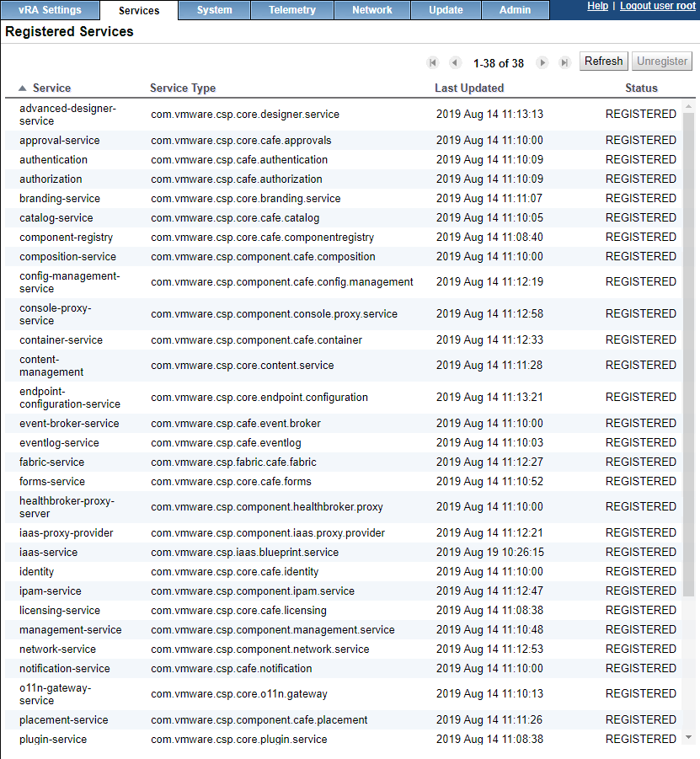Open the Help link
The image size is (700, 759).
[x=597, y=6]
